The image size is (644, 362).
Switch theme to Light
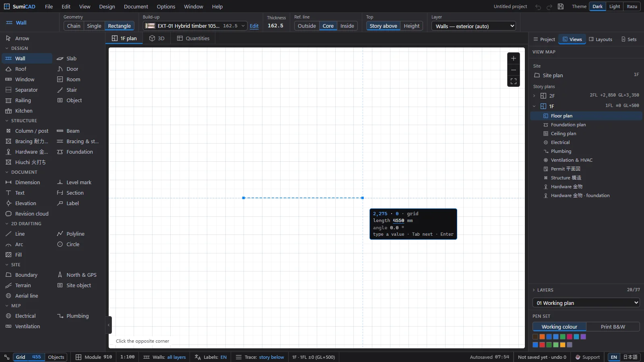615,6
